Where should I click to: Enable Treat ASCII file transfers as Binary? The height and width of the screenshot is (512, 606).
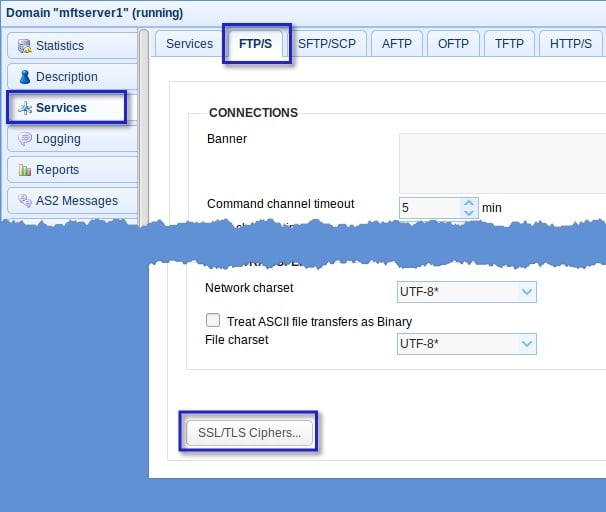(x=212, y=321)
